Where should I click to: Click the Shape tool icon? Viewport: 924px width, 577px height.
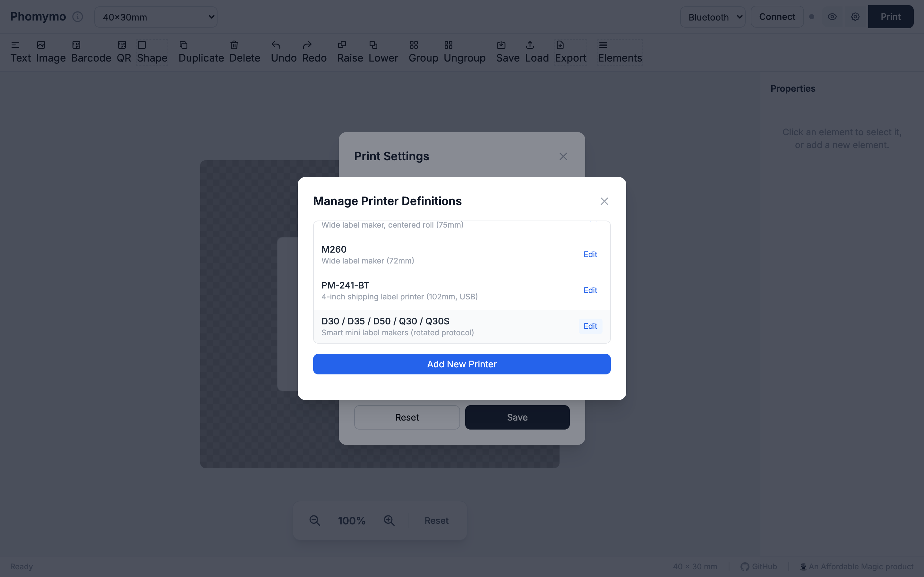click(x=142, y=45)
